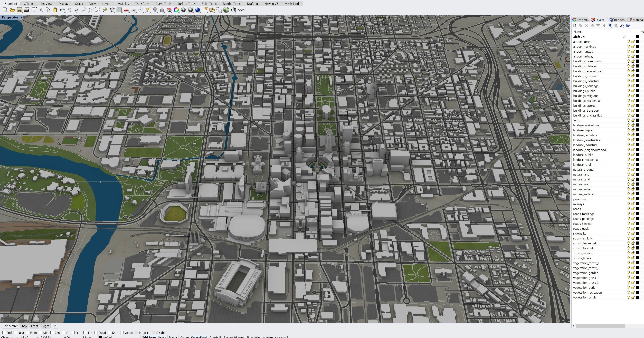Change color swatch of .default layer
The width and height of the screenshot is (644, 338).
(637, 36)
